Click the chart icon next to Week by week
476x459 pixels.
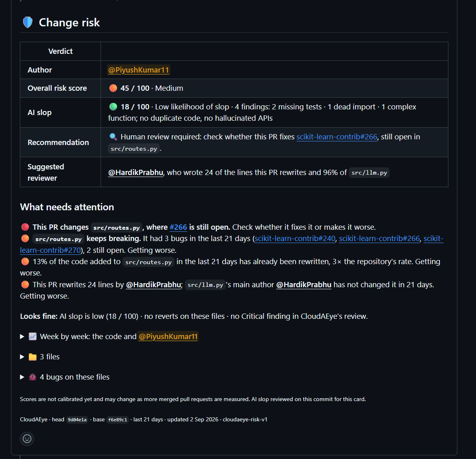[32, 336]
